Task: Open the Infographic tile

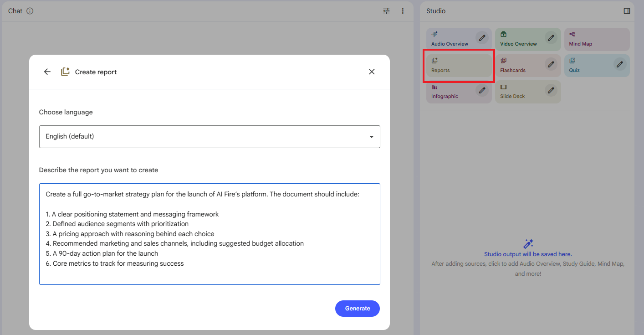Action: point(459,92)
